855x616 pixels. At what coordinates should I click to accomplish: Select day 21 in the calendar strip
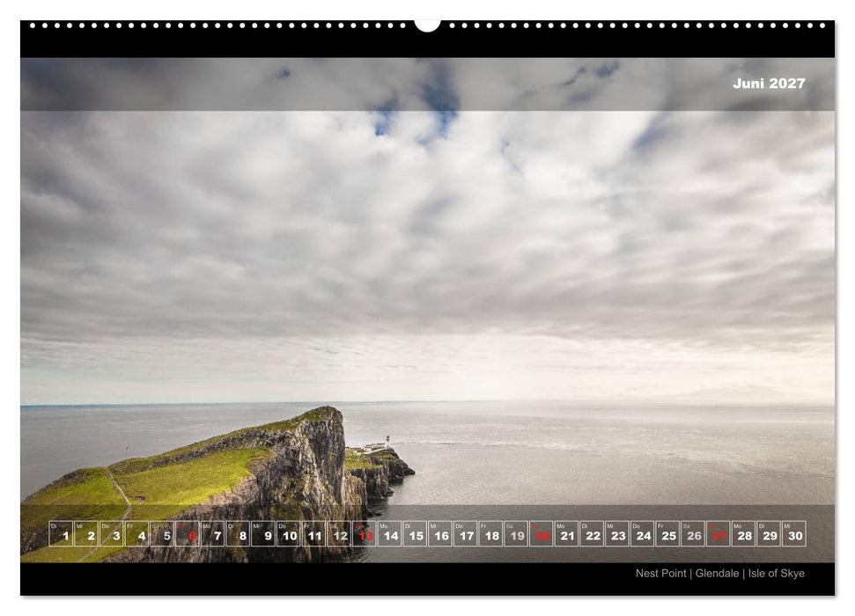point(567,533)
